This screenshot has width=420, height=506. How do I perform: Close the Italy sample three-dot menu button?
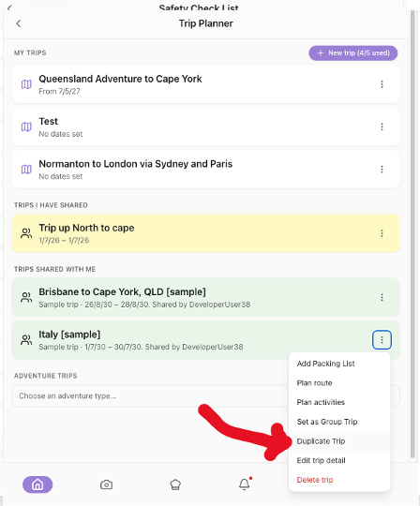point(382,340)
